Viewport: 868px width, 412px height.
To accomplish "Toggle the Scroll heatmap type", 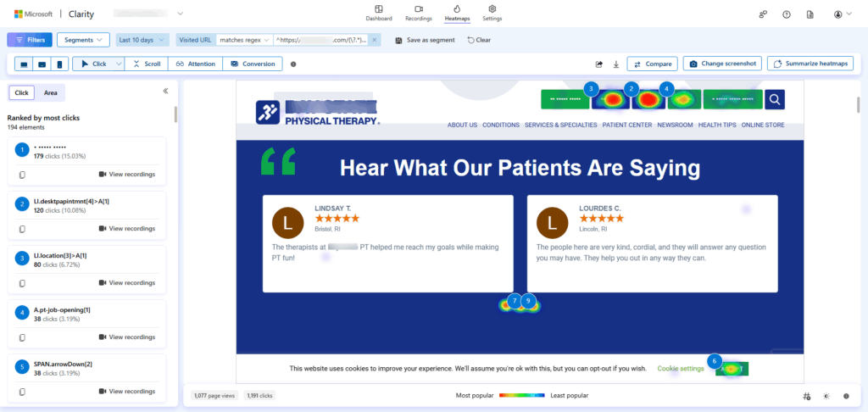I will pyautogui.click(x=147, y=64).
